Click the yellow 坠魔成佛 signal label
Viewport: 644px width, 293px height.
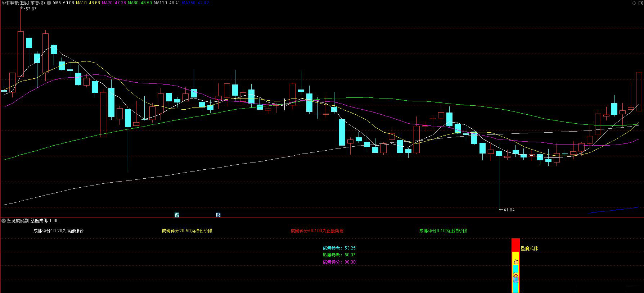pos(529,248)
